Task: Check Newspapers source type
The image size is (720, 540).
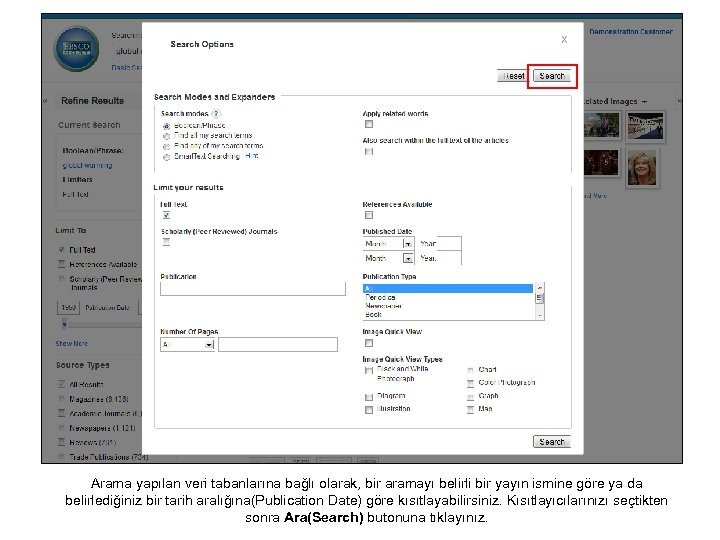Action: click(62, 428)
